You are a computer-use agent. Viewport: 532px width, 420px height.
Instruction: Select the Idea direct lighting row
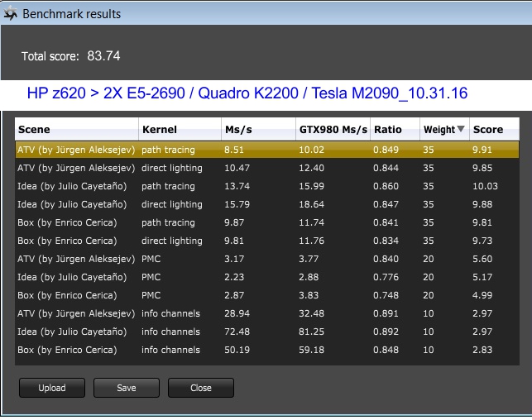267,204
